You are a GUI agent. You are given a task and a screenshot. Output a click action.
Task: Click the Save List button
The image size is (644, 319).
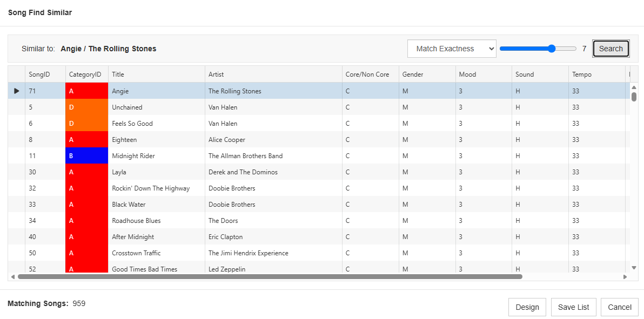pyautogui.click(x=573, y=307)
